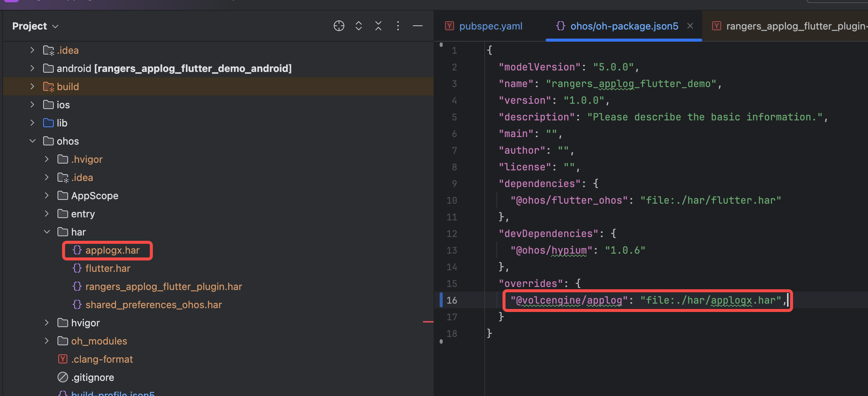Click line number 16 in the gutter
Screen dimensions: 868x396
[452, 300]
